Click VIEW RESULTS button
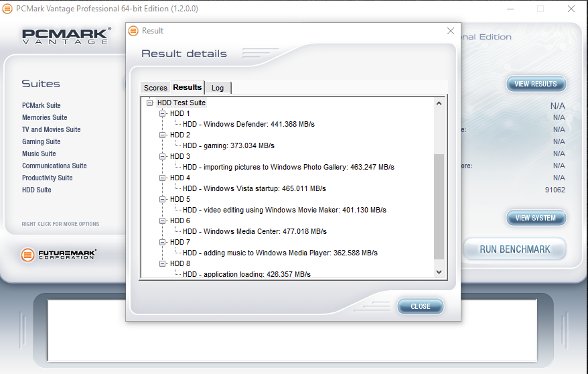588x374 pixels. pos(536,84)
